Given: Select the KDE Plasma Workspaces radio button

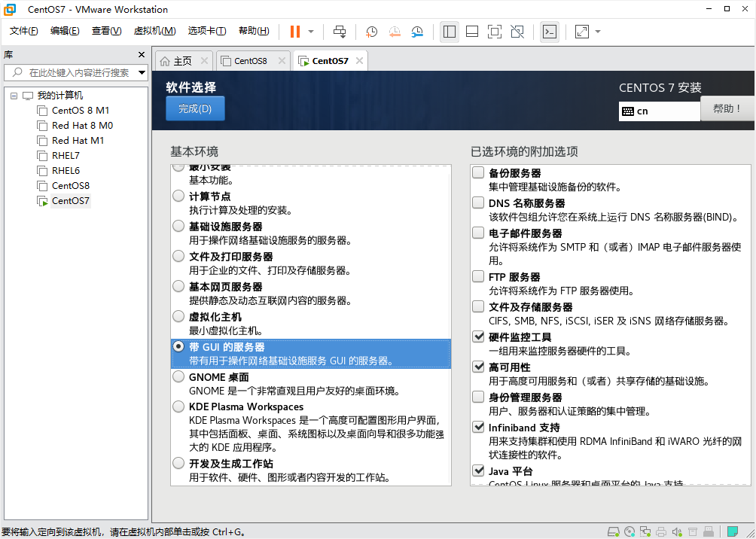Looking at the screenshot, I should tap(178, 407).
